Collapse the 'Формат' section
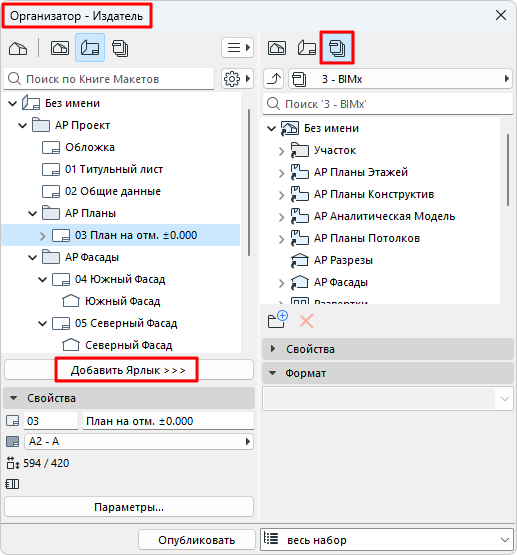 click(272, 373)
